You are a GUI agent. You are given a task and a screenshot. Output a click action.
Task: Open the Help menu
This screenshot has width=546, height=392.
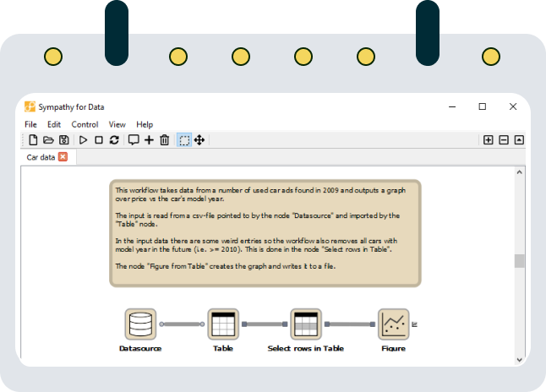pos(145,125)
